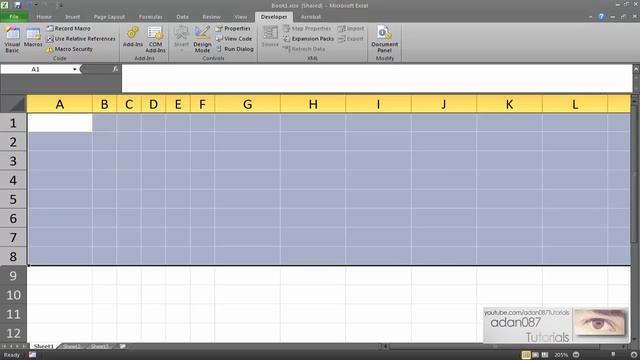Select column L header
The height and width of the screenshot is (360, 640).
(575, 104)
